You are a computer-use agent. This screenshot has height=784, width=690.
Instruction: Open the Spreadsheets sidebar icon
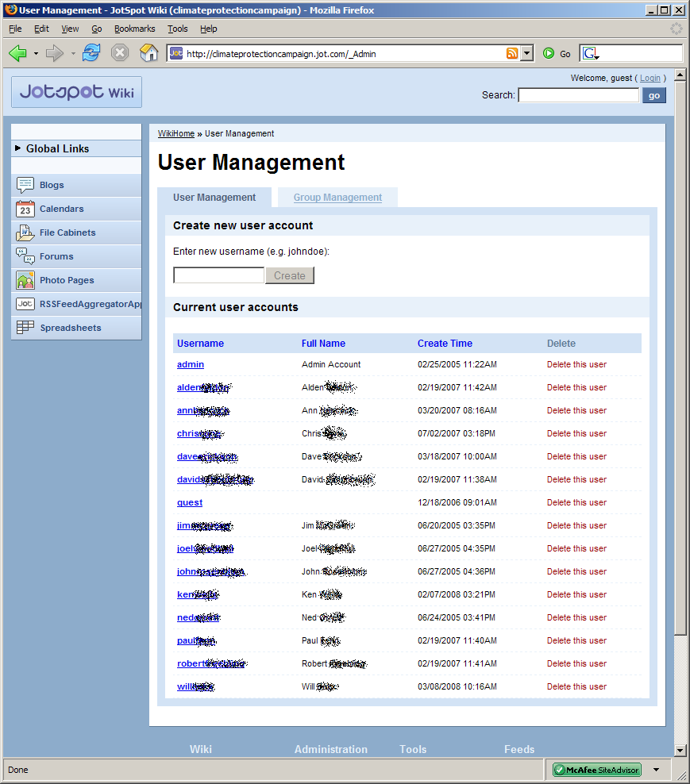(x=25, y=328)
